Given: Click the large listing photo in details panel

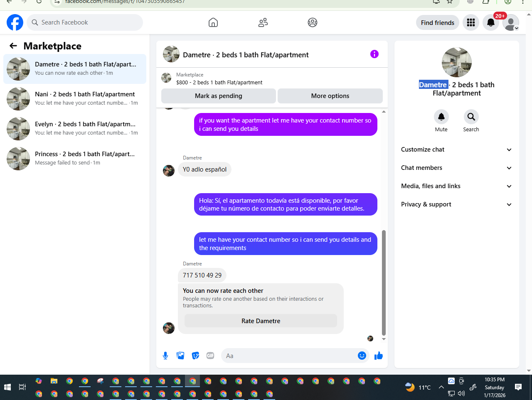Looking at the screenshot, I should click(x=457, y=62).
